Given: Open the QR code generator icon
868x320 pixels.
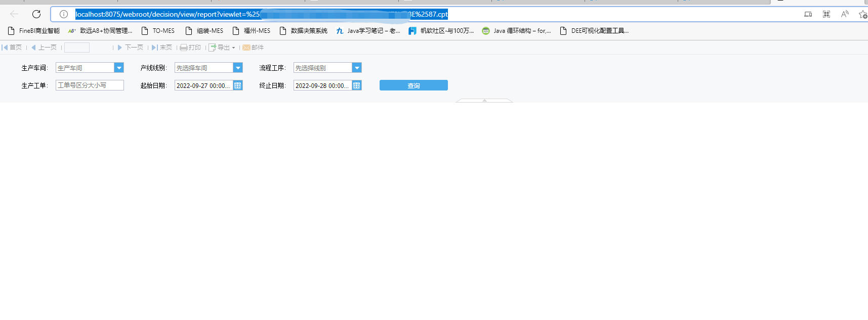Looking at the screenshot, I should 826,14.
